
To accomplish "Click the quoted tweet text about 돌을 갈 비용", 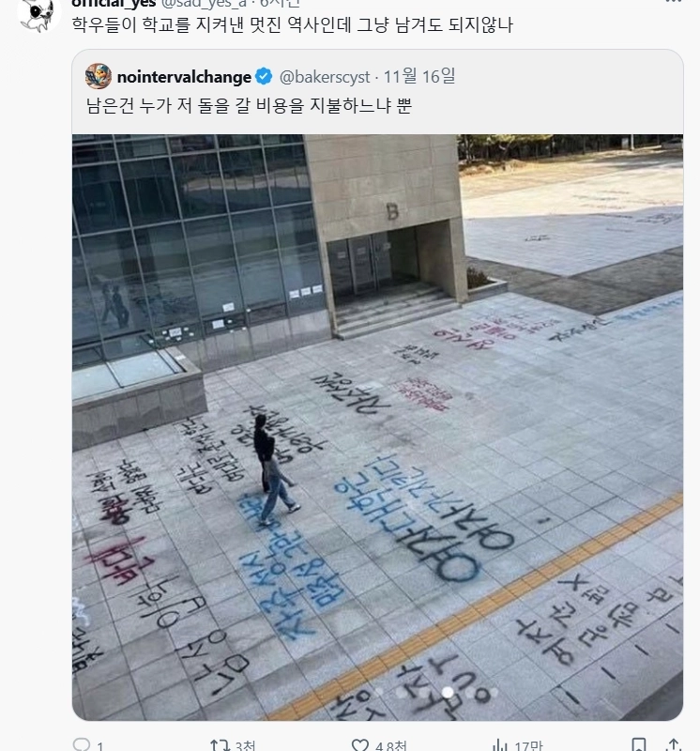I will [x=249, y=105].
